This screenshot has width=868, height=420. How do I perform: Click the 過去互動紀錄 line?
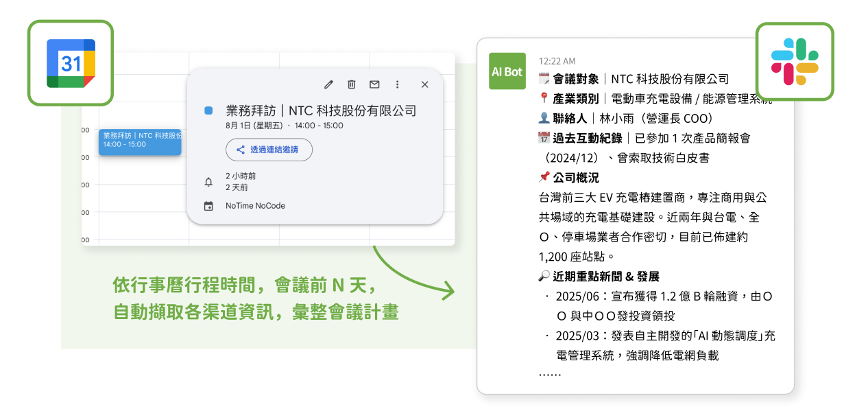coord(644,148)
